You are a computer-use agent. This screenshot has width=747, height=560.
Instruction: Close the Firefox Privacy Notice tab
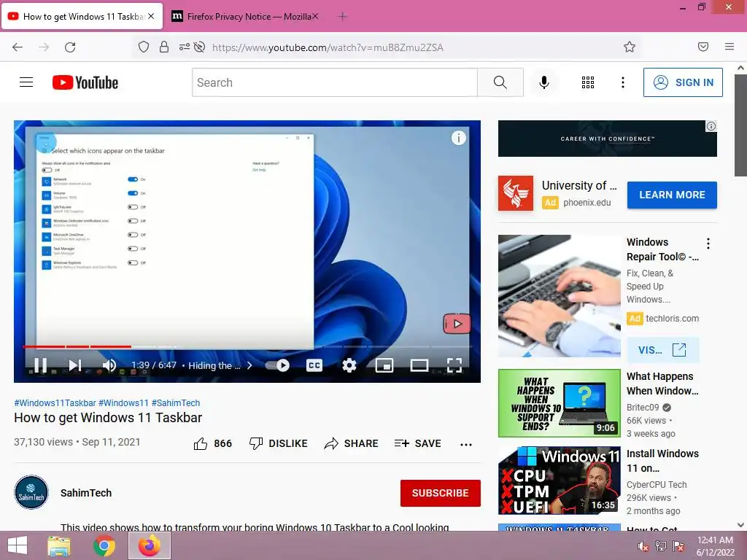pyautogui.click(x=315, y=17)
